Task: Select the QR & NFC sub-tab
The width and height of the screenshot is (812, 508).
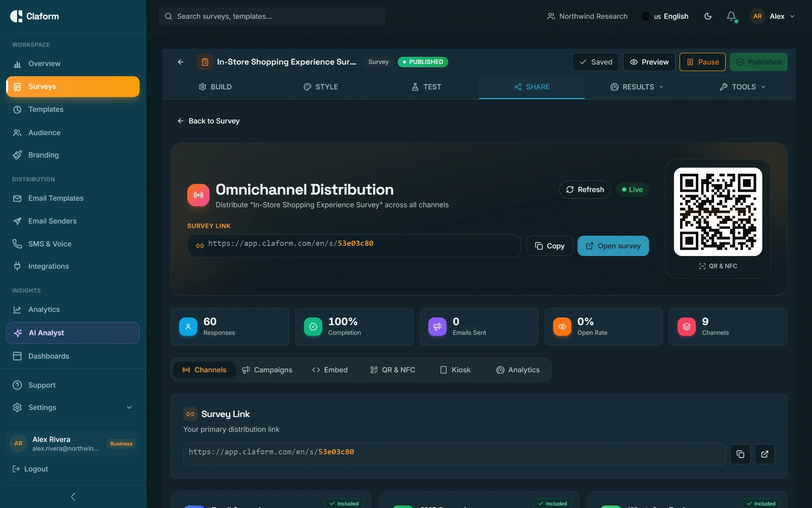Action: point(393,370)
